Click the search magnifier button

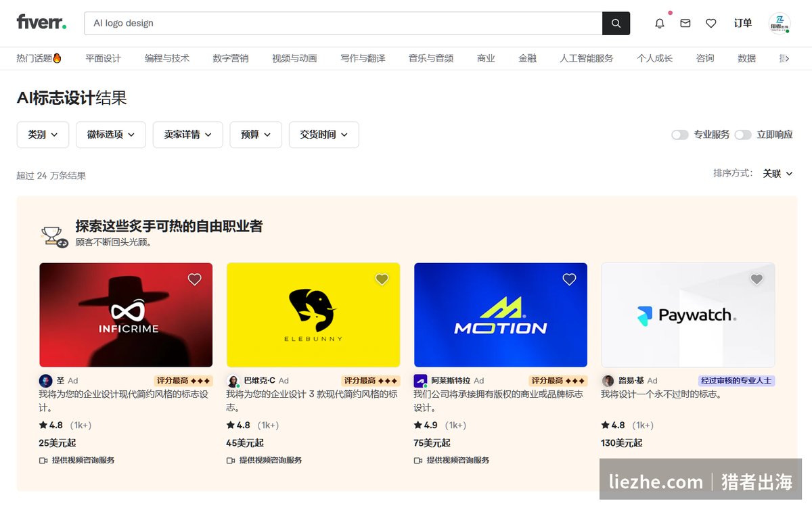point(616,23)
